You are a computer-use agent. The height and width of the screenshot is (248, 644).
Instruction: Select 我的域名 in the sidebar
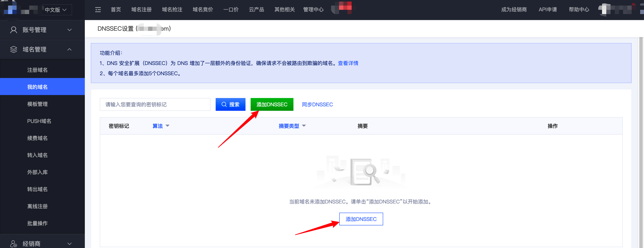click(x=42, y=87)
